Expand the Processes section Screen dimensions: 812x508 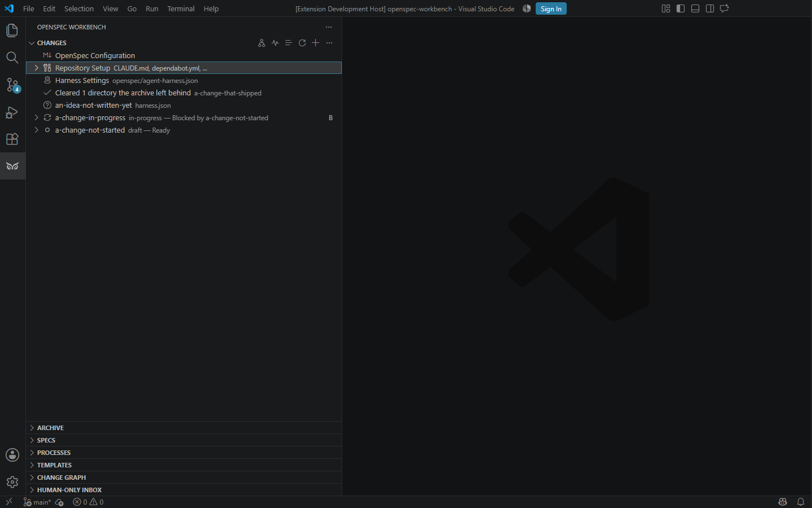click(184, 453)
